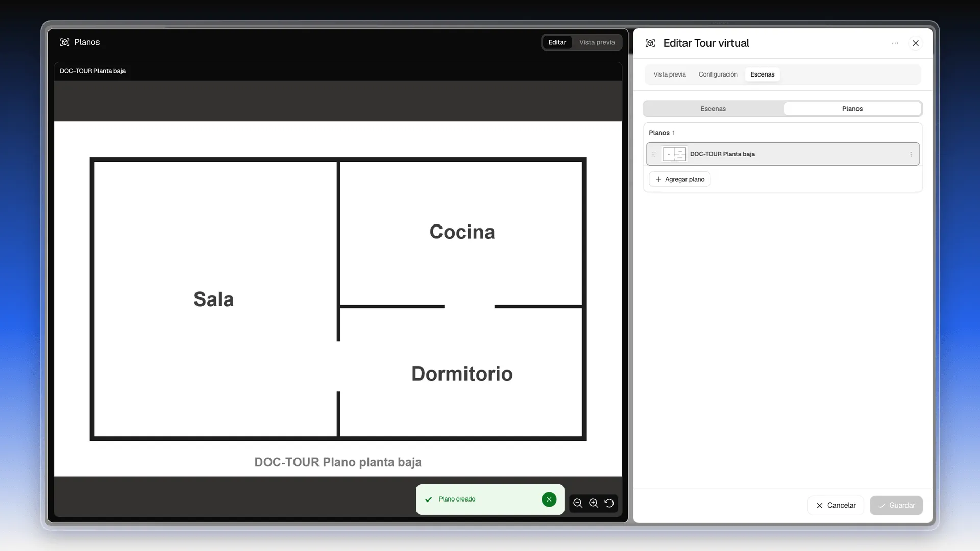The height and width of the screenshot is (551, 980).
Task: Close the Editar Tour virtual panel
Action: (x=916, y=43)
